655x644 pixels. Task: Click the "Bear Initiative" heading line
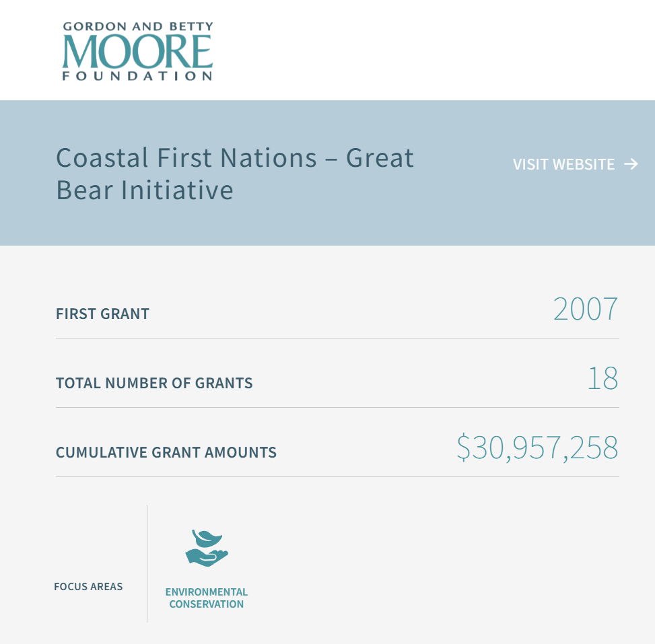145,190
